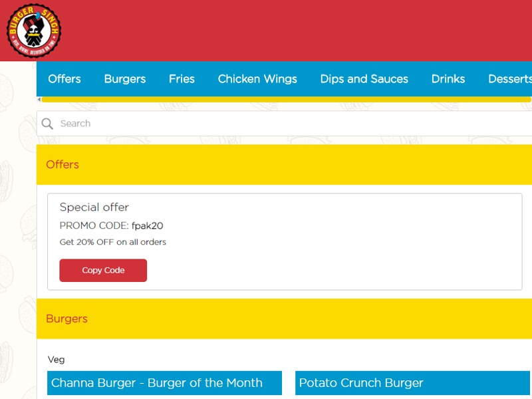Viewport: 532px width, 399px height.
Task: Click the Burger Singh logo
Action: pyautogui.click(x=34, y=31)
